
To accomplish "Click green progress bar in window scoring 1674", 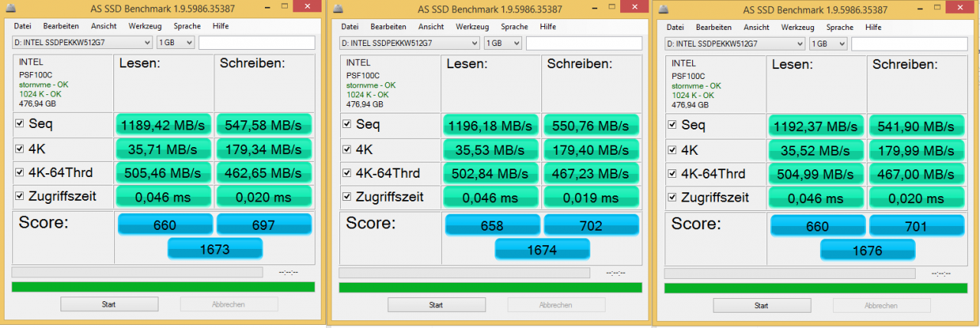I will pos(490,287).
